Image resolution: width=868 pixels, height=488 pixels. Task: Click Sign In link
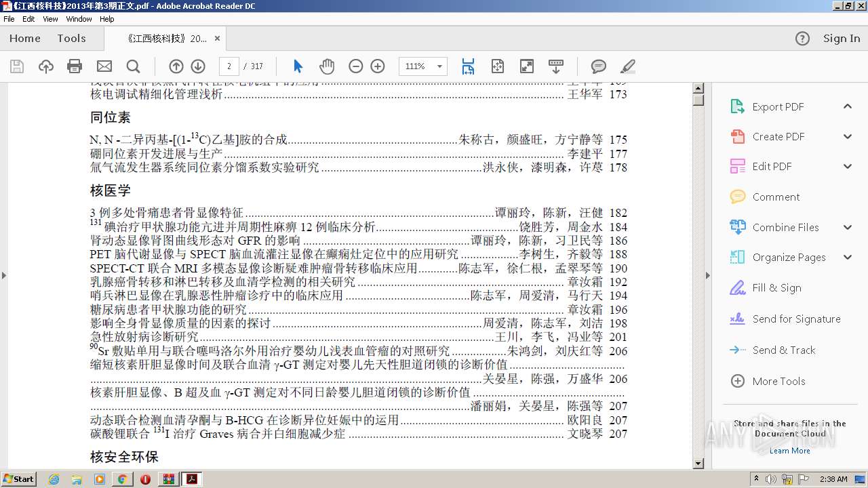[x=842, y=39]
